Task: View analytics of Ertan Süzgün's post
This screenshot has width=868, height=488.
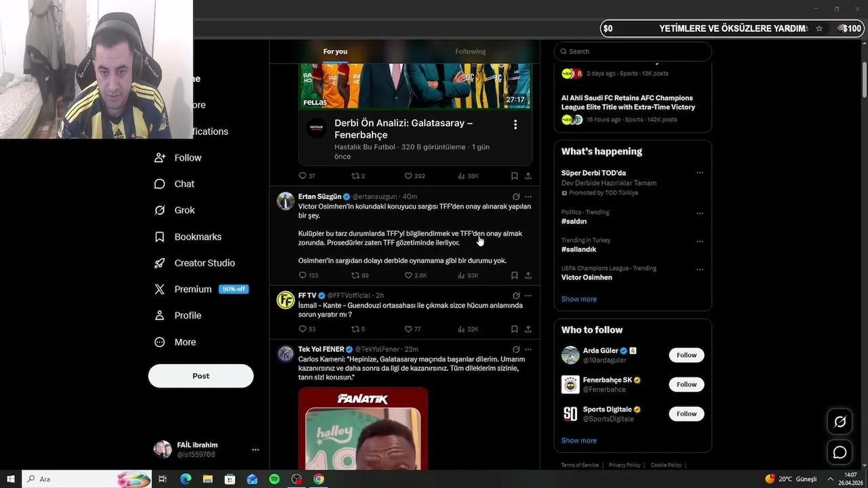Action: pyautogui.click(x=468, y=276)
